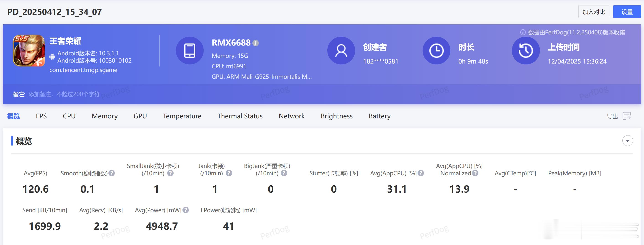Click the 王者荣耀 game app icon
The height and width of the screenshot is (245, 644).
(29, 51)
